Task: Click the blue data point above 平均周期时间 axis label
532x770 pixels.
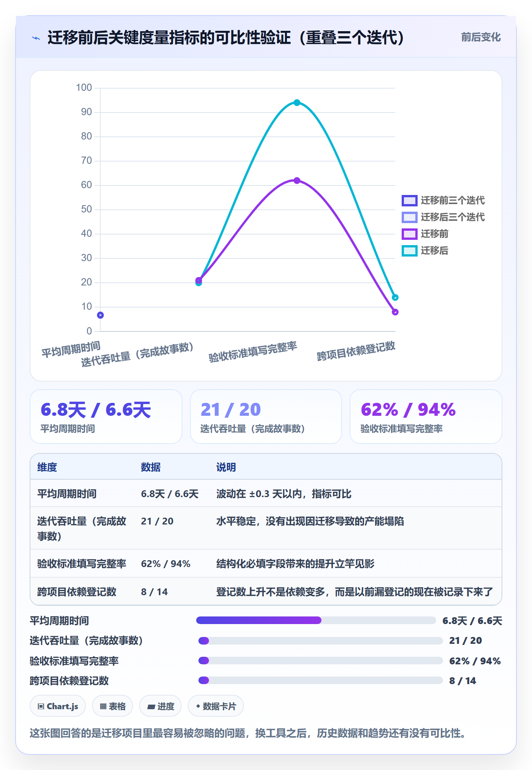Action: click(x=100, y=315)
